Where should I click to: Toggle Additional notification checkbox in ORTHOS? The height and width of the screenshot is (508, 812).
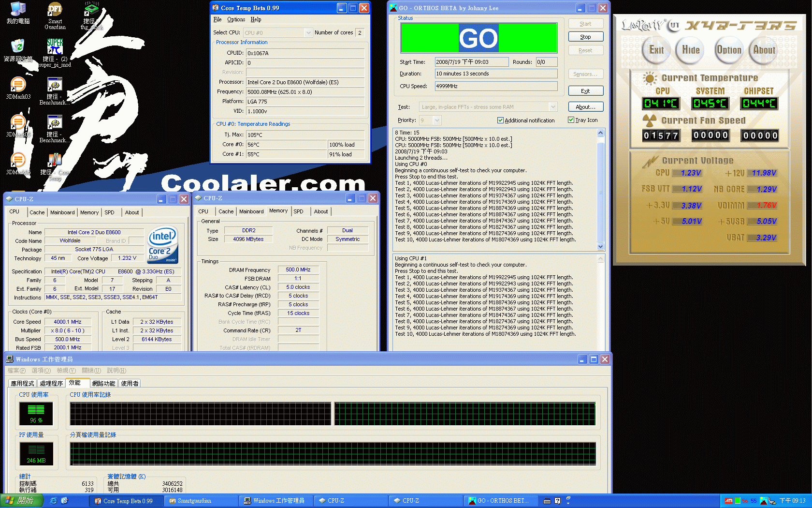(500, 120)
